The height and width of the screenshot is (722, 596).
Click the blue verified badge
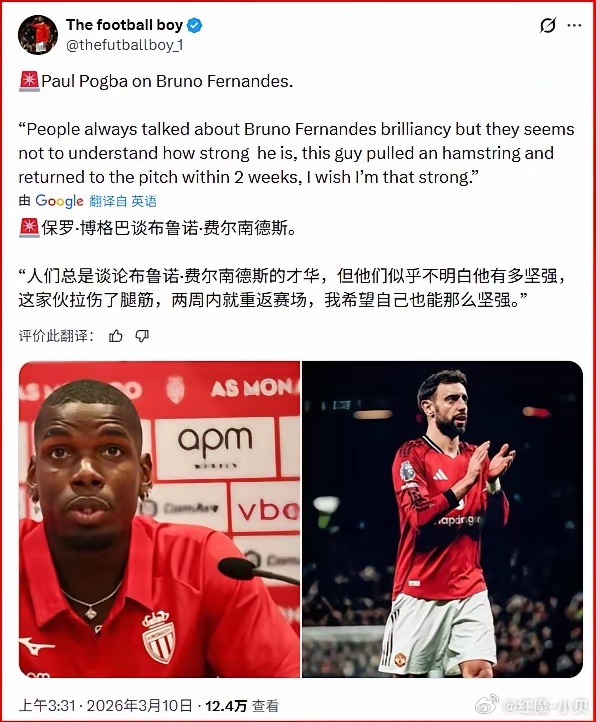(x=194, y=25)
